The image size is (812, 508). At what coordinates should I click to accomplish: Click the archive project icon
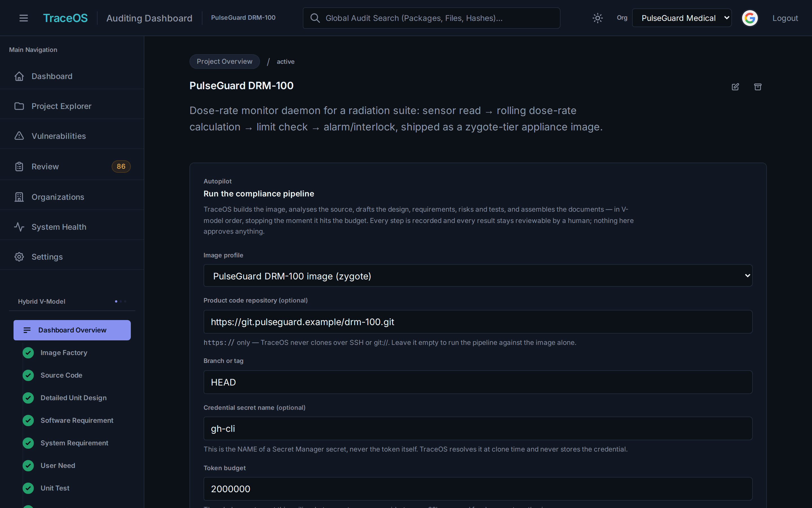click(x=758, y=87)
